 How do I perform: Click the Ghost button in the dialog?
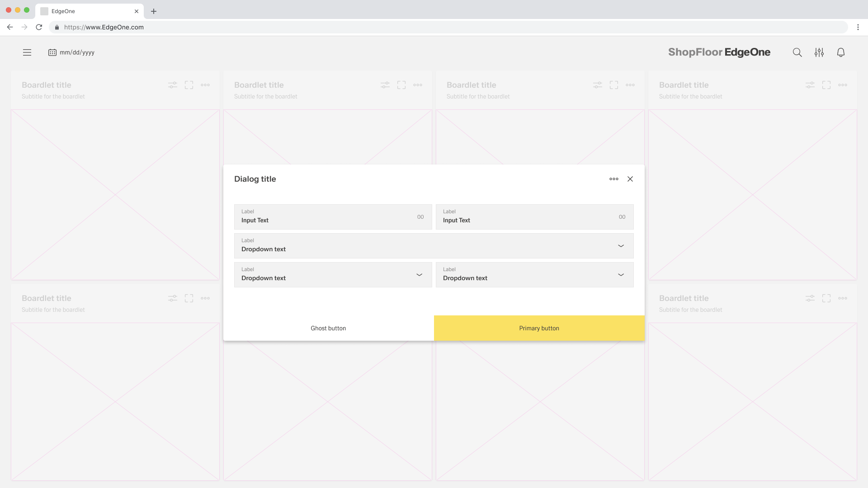point(328,328)
